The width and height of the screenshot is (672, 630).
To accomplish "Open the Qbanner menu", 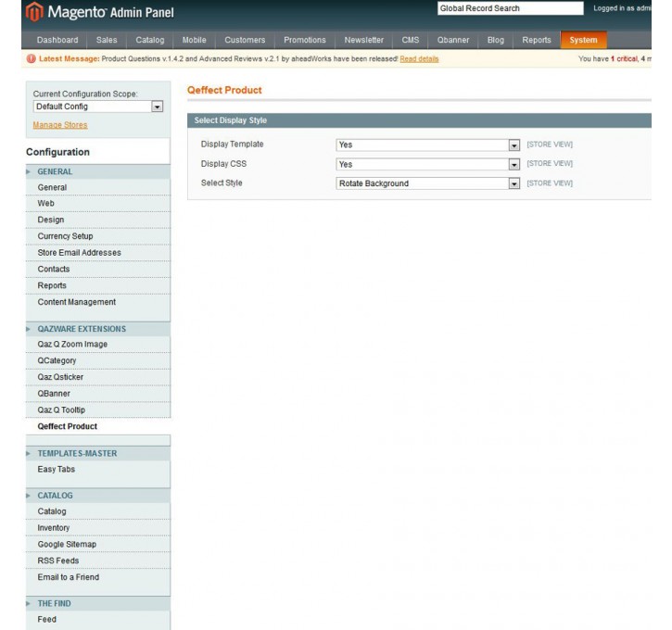I will click(x=453, y=40).
